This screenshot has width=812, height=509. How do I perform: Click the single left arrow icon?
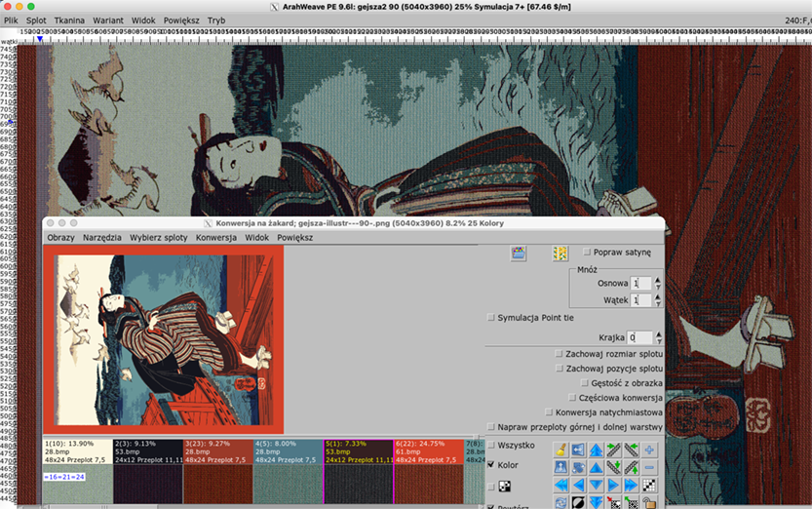point(578,486)
